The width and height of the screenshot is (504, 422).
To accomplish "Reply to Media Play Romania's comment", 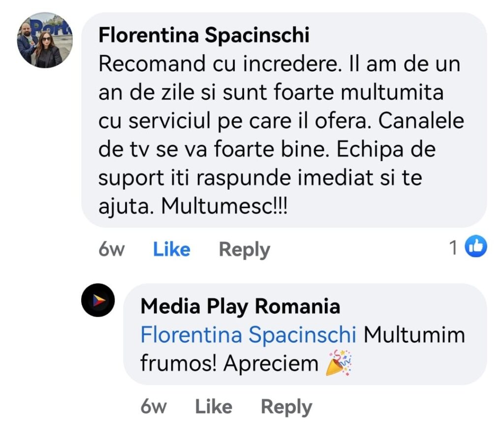I will click(x=286, y=407).
